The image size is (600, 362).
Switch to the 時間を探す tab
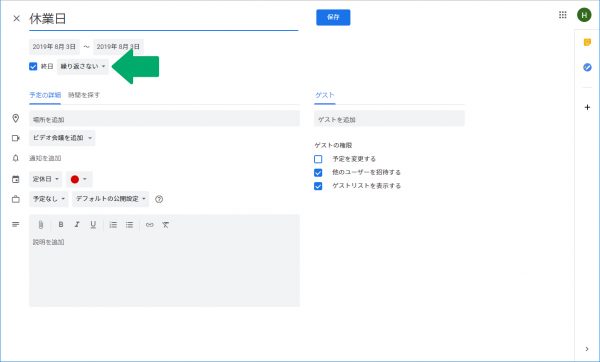(84, 95)
